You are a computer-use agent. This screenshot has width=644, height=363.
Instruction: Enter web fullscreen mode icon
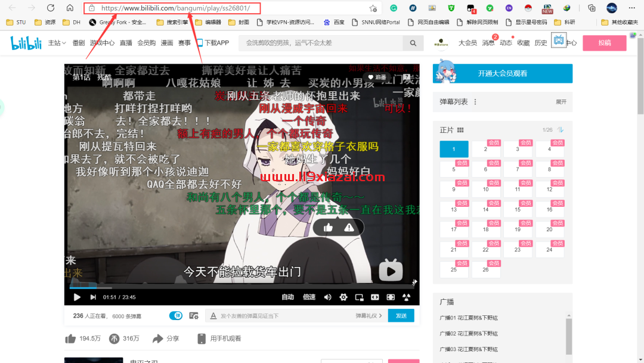click(x=391, y=297)
